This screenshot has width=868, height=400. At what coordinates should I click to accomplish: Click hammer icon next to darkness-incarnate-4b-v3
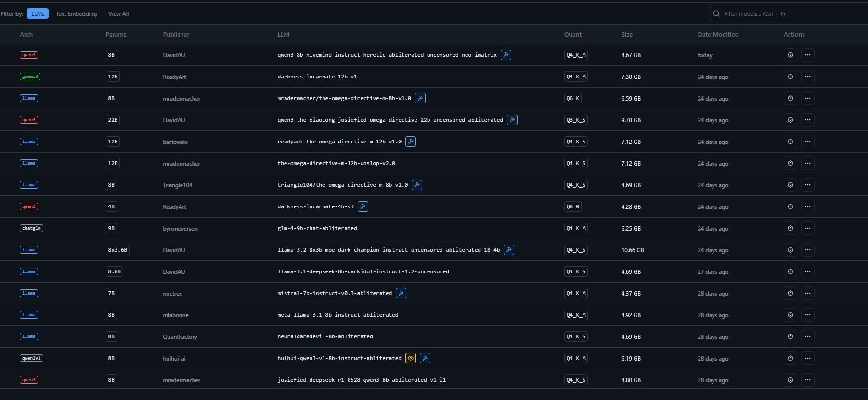363,206
